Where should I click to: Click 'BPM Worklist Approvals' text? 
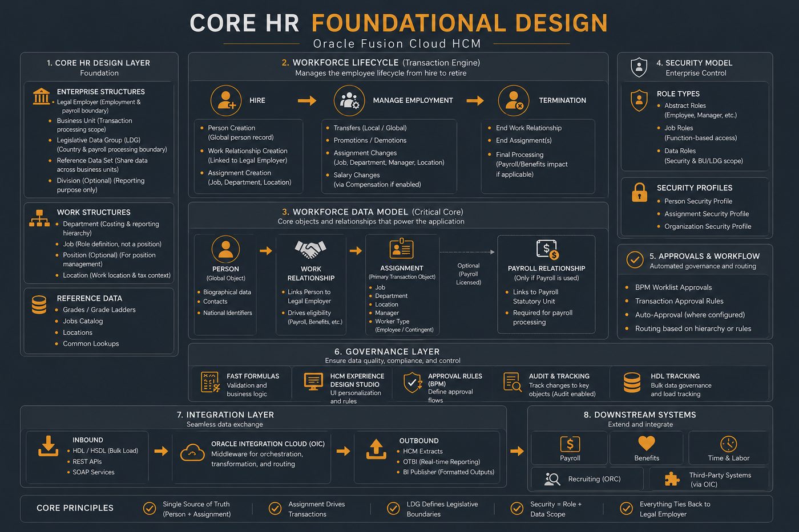[673, 287]
